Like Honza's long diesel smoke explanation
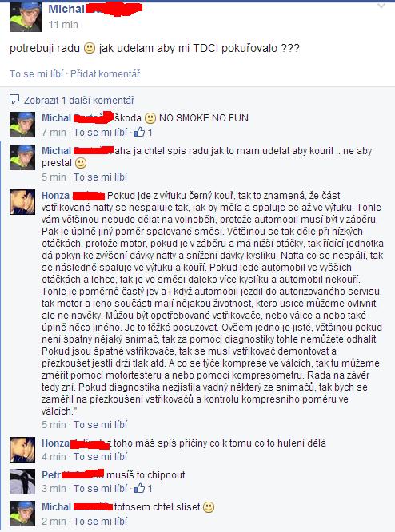This screenshot has height=532, width=395. 101,425
